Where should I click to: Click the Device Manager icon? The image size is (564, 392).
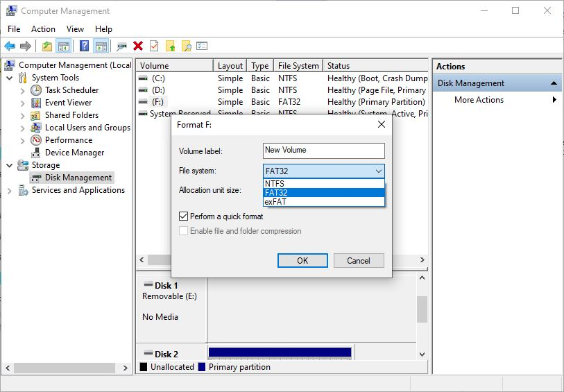coord(36,153)
